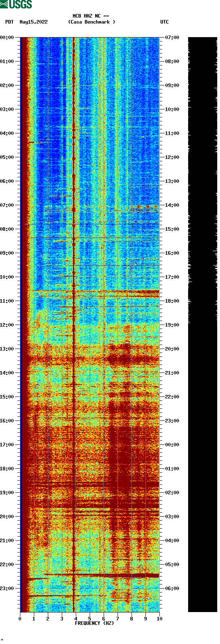Click the '12:00' PDT time label
Viewport: 220px width, 644px height.
tap(7, 325)
